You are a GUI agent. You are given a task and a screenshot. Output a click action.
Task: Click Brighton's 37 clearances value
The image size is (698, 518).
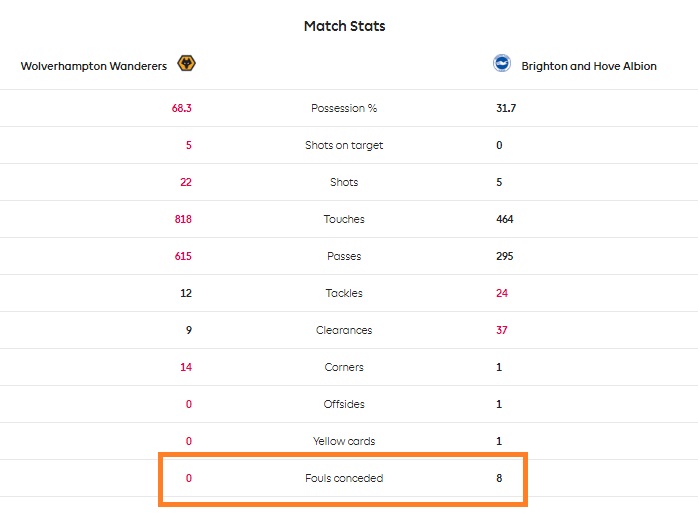click(504, 330)
